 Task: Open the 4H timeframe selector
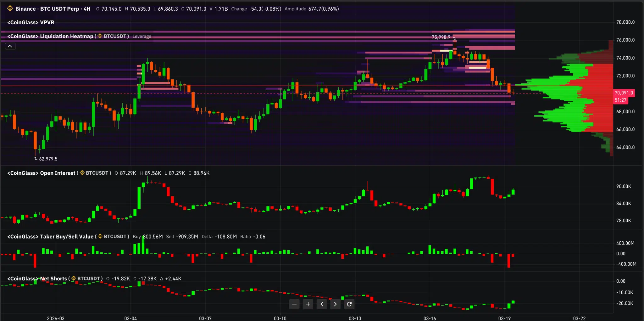tap(86, 9)
